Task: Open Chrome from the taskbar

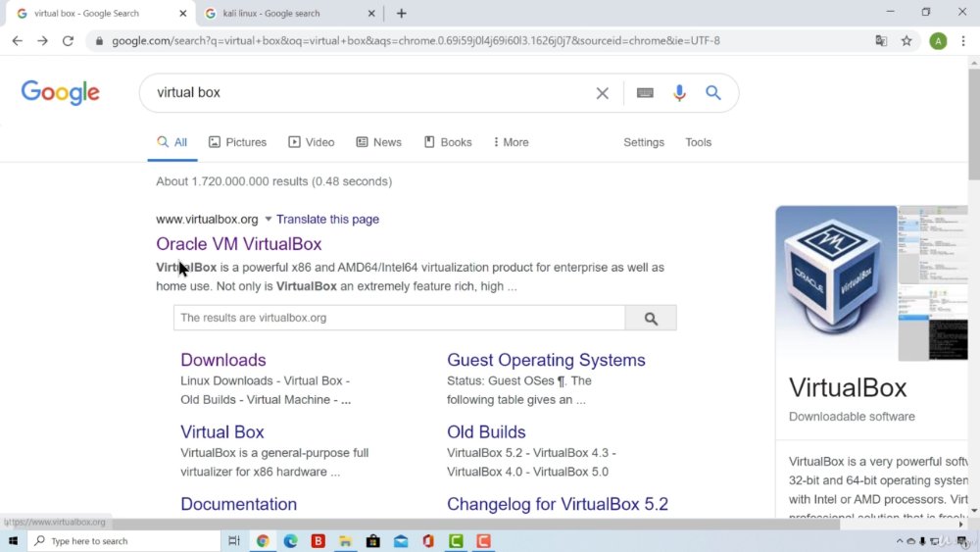Action: click(263, 541)
